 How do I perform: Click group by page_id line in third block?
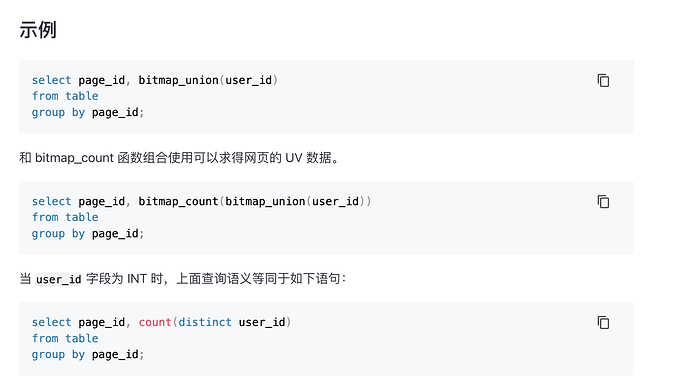(88, 355)
